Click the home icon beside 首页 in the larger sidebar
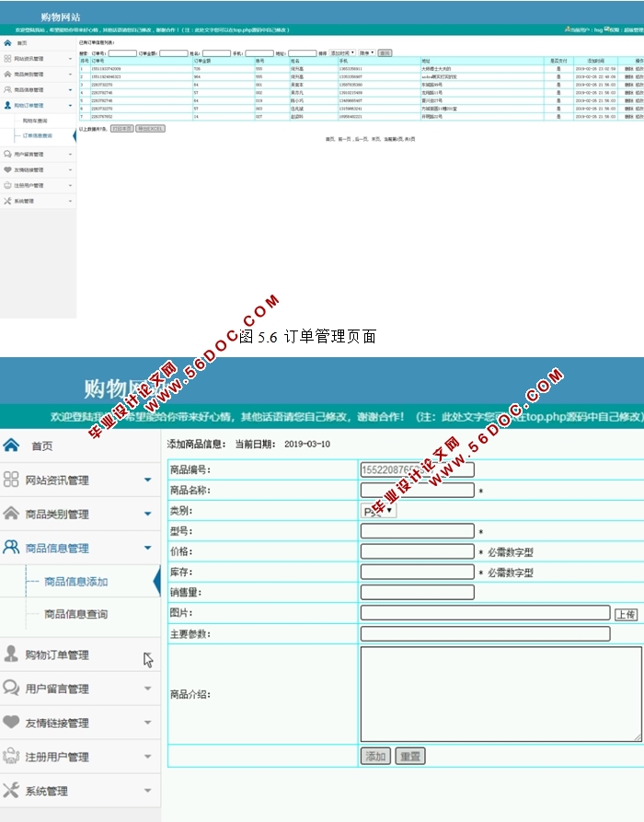This screenshot has height=822, width=644. (11, 445)
